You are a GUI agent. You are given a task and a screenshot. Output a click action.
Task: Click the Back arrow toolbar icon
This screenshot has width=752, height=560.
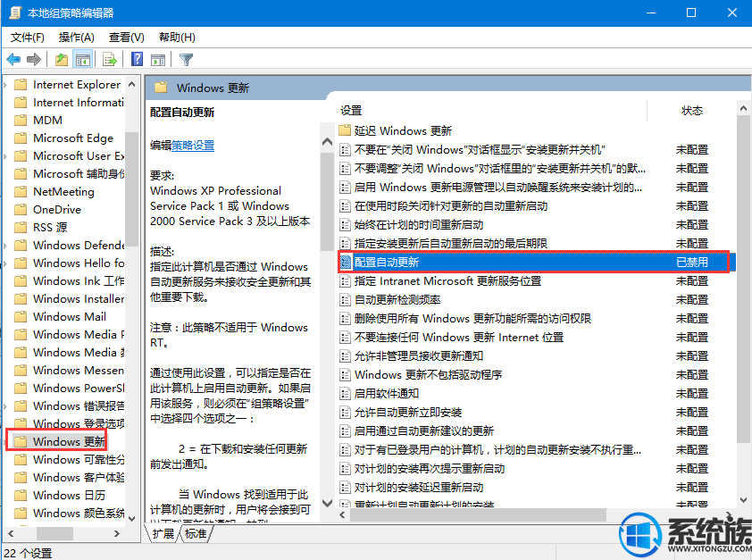pos(13,60)
